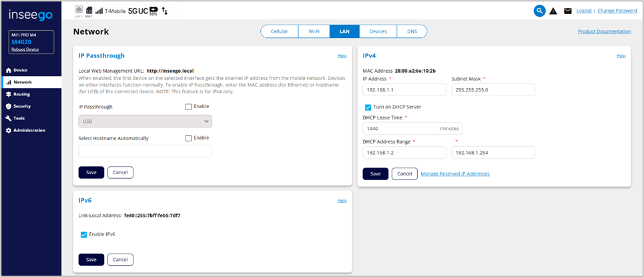This screenshot has height=277, width=644.
Task: Click the search magnifier icon
Action: tap(540, 11)
